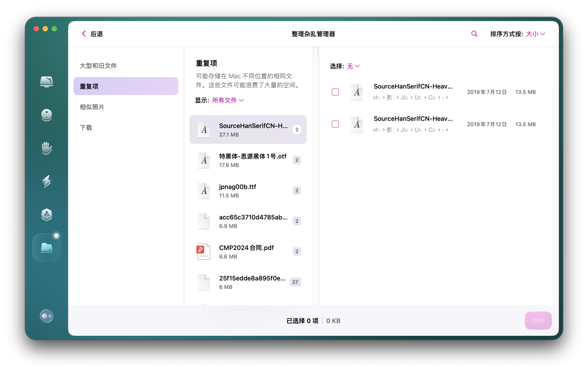The width and height of the screenshot is (588, 373).
Task: Select the 25f15edde8a895f0e... duplicate group
Action: tap(248, 282)
